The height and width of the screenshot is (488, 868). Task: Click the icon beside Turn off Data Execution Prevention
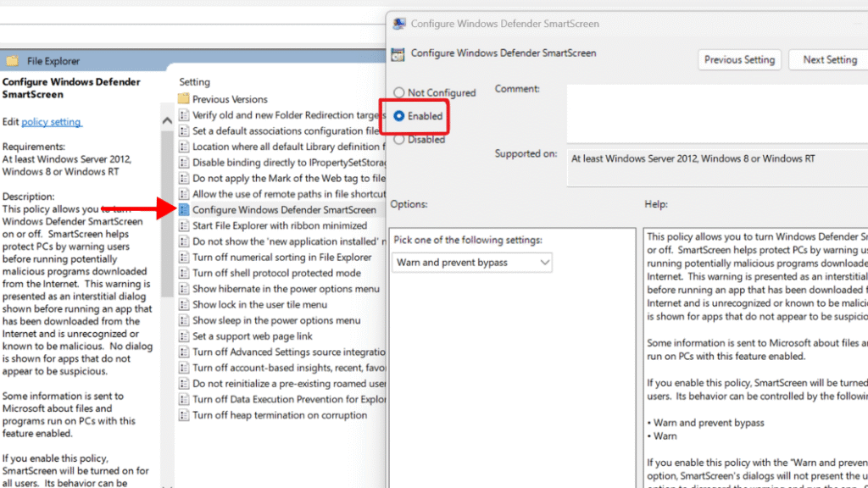click(184, 399)
